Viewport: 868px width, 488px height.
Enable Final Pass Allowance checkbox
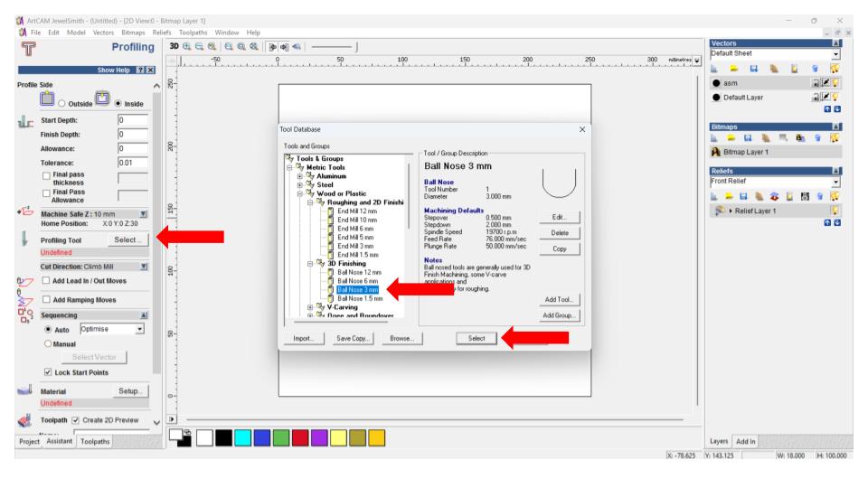point(46,193)
